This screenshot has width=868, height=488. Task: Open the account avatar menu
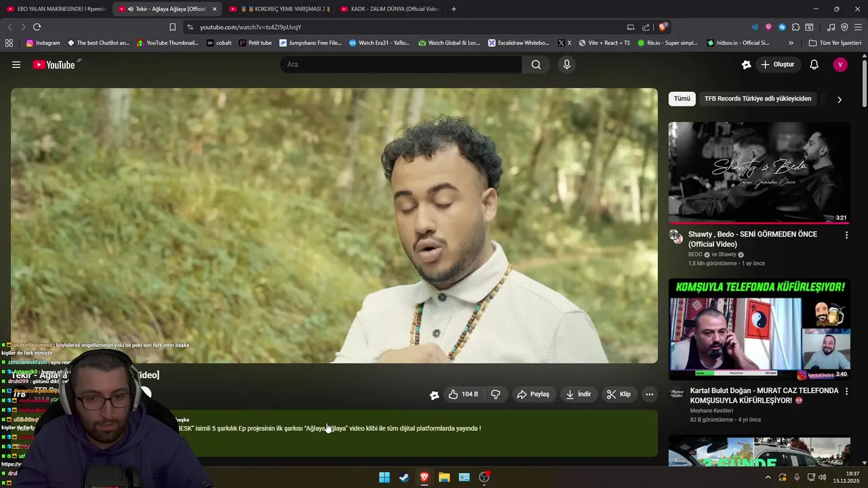[x=840, y=64]
